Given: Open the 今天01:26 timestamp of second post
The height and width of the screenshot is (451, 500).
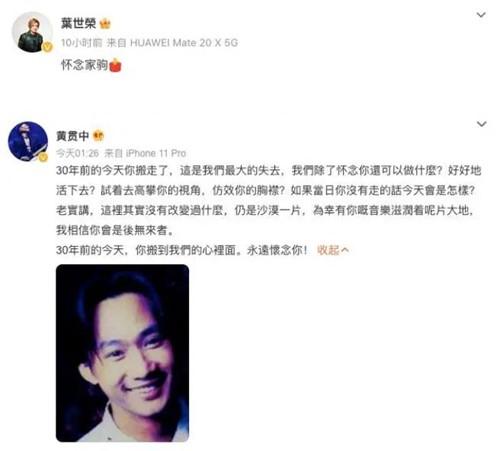Looking at the screenshot, I should tap(77, 153).
